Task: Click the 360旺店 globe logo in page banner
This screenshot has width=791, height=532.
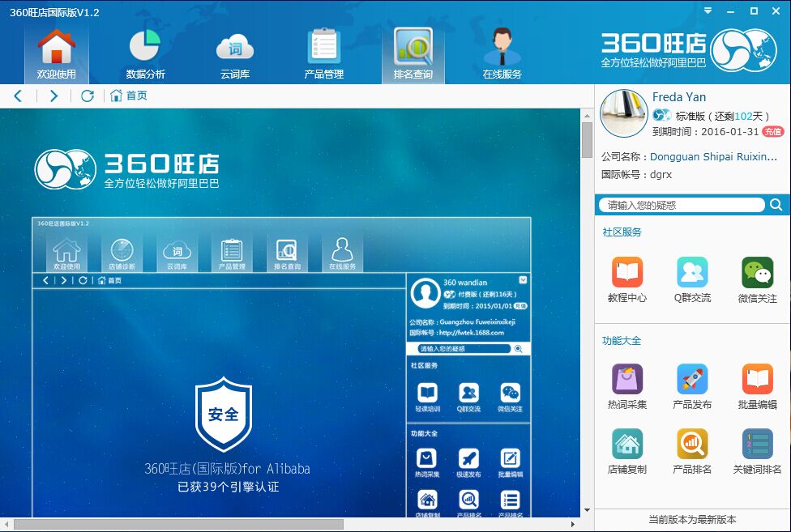Action: point(65,168)
